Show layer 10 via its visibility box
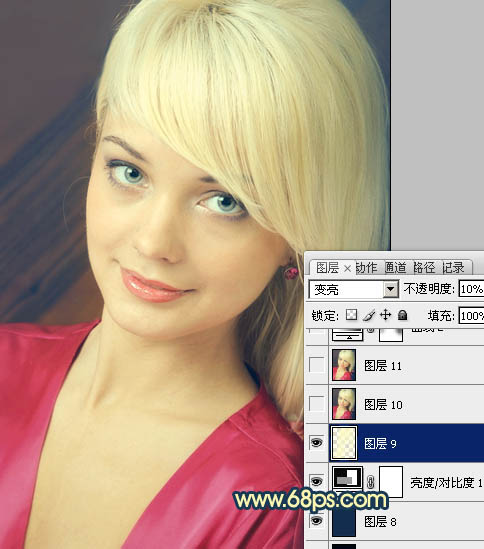Viewport: 484px width, 549px height. point(317,404)
